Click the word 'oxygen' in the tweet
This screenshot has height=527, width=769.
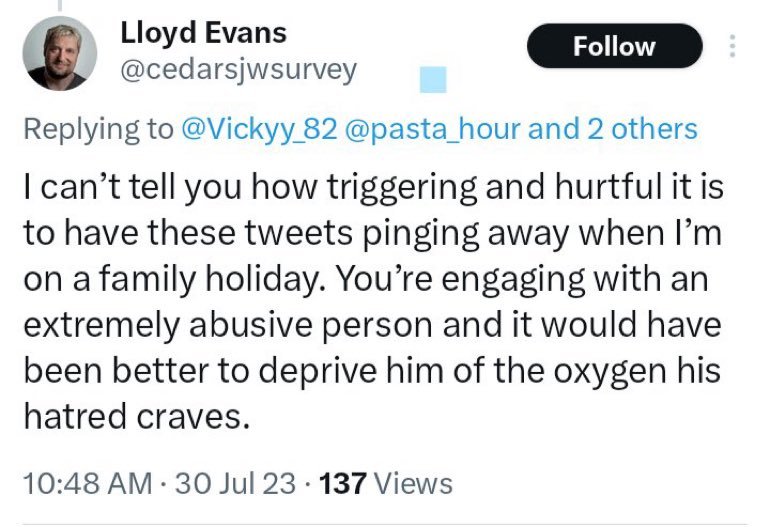click(610, 371)
